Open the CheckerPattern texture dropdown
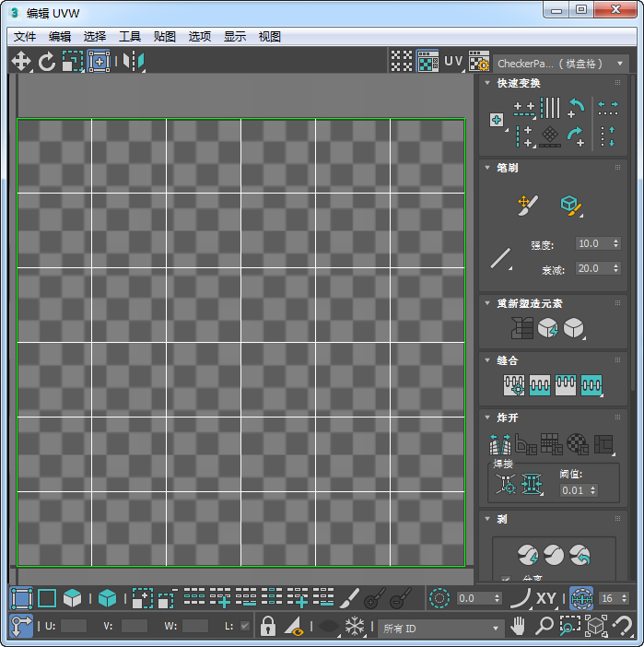644x647 pixels. coord(561,64)
